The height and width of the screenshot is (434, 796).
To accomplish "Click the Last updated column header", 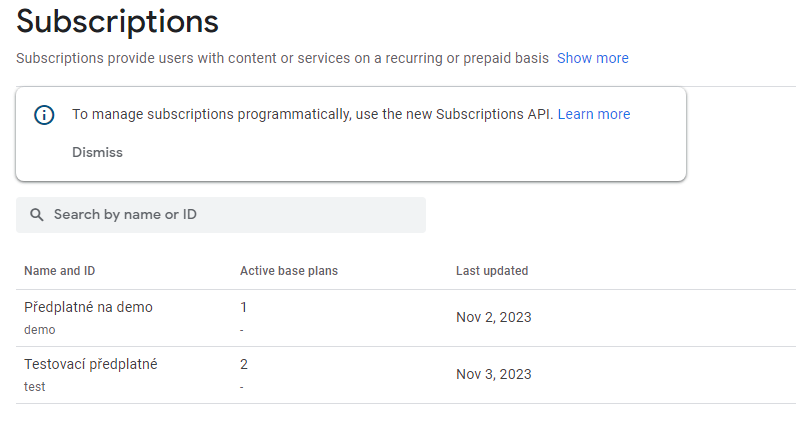I will pos(492,271).
